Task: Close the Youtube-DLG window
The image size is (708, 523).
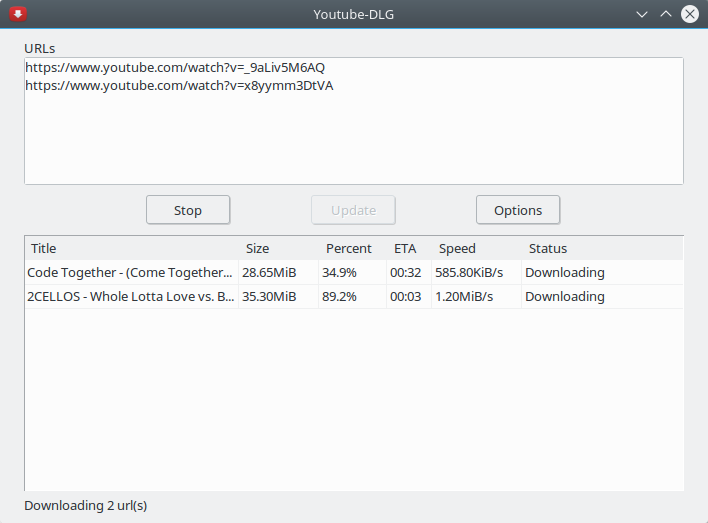Action: pos(689,14)
